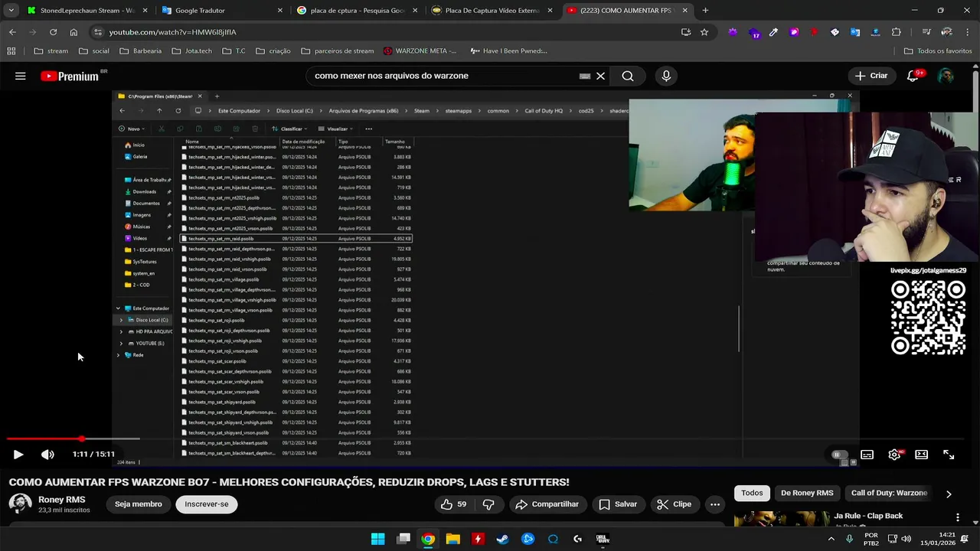This screenshot has width=980, height=551.
Task: Open parceiros de stream bookmarks folder
Action: pyautogui.click(x=337, y=51)
